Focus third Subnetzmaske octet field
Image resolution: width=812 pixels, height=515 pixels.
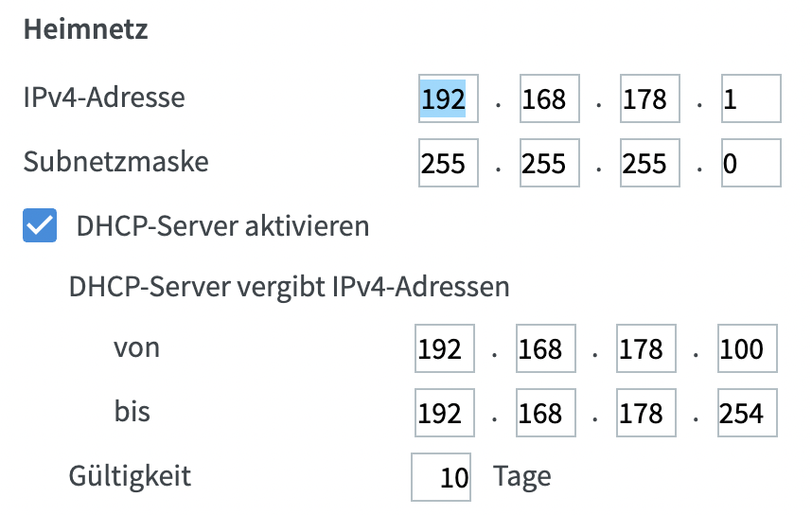[650, 163]
